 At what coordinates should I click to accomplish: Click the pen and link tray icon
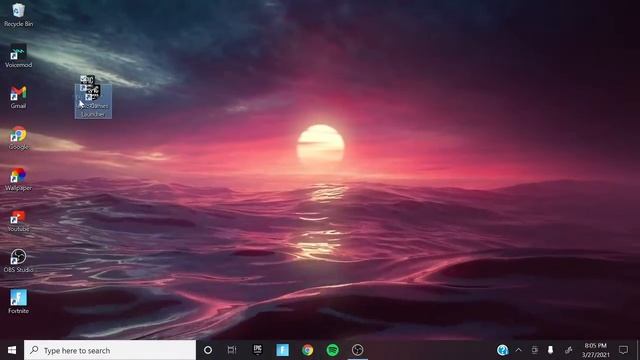pos(568,350)
